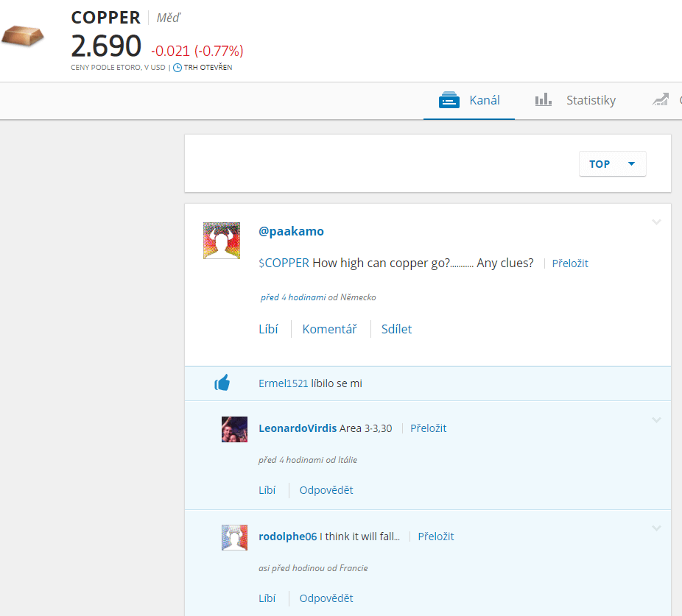682x616 pixels.
Task: Click Přeložit next to rodolphe06's comment
Action: 436,537
